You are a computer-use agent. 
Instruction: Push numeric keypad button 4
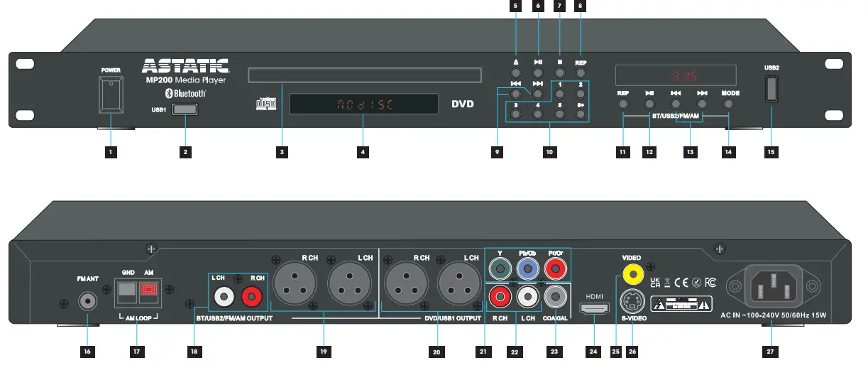click(538, 114)
